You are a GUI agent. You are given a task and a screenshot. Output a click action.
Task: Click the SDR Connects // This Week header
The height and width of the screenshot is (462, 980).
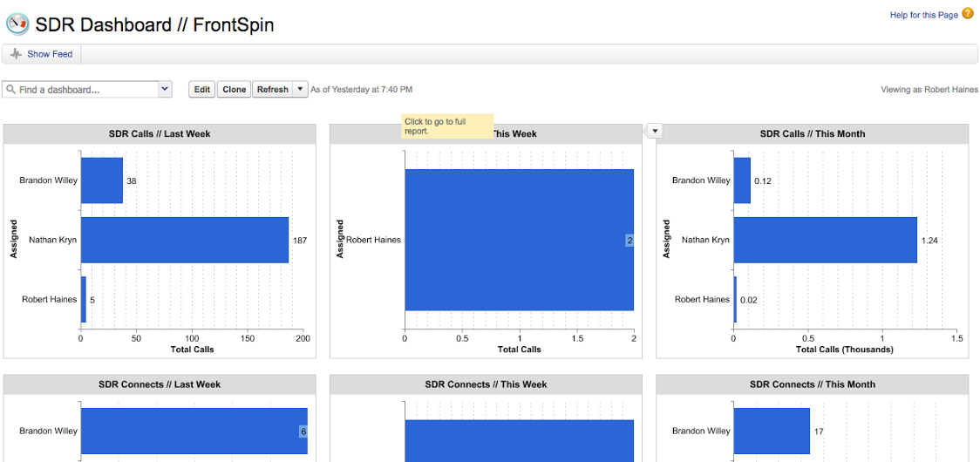pos(486,384)
